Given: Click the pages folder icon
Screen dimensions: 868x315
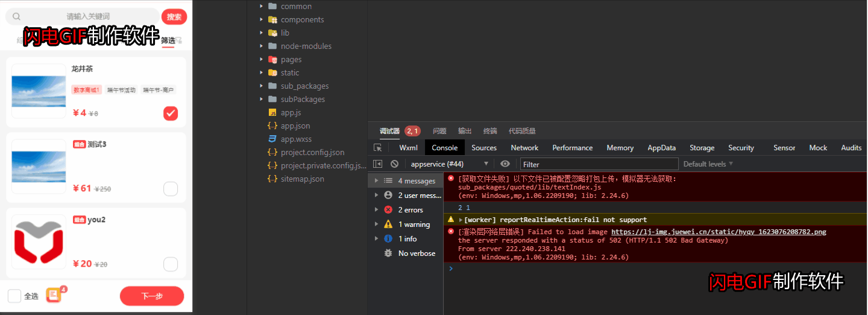Looking at the screenshot, I should (x=272, y=60).
